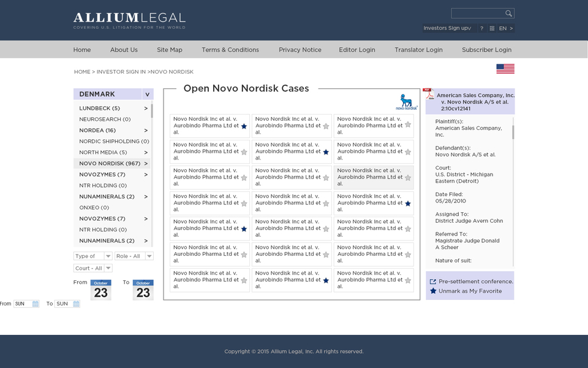The width and height of the screenshot is (588, 368).
Task: Click the small calendar icon in To SUN field
Action: [76, 304]
